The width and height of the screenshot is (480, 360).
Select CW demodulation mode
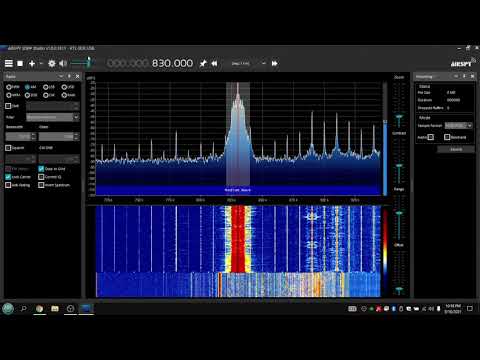pos(49,95)
